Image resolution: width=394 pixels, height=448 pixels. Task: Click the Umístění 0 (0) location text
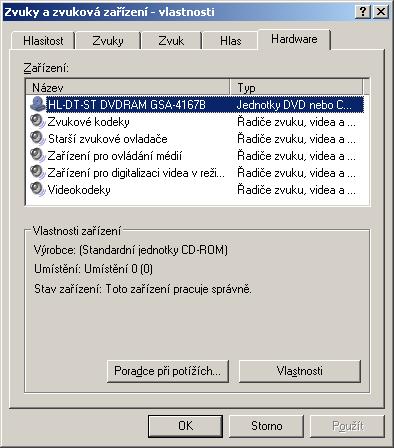tap(93, 269)
